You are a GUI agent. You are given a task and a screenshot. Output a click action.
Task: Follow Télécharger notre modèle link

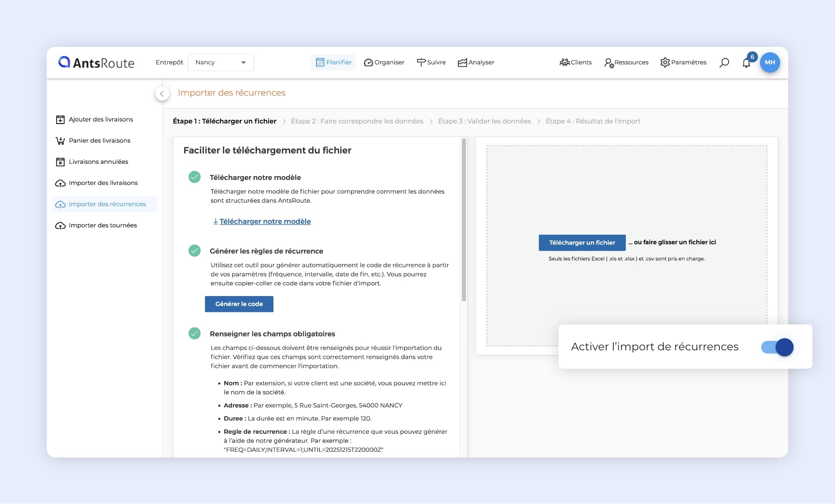pyautogui.click(x=265, y=221)
